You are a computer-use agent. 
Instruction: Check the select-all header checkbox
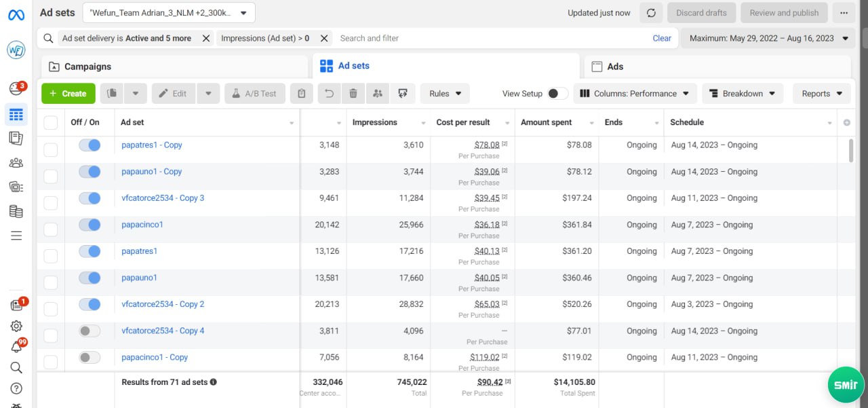tap(51, 123)
